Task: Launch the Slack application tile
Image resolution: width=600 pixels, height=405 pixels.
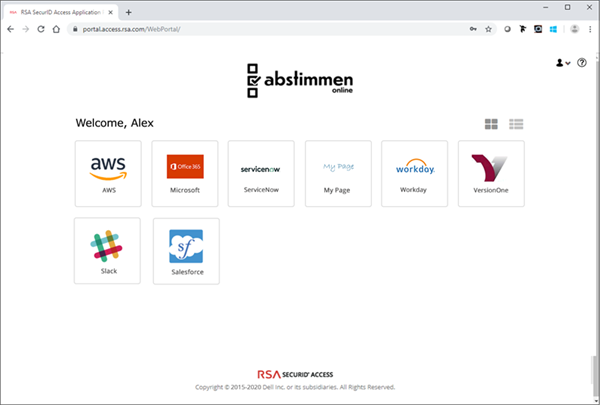Action: click(108, 251)
